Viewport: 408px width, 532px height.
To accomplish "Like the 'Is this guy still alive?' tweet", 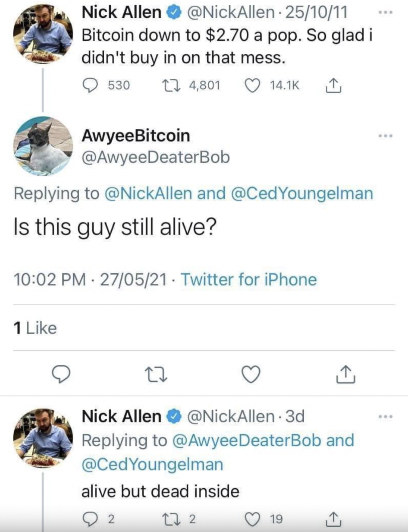I will [x=251, y=374].
